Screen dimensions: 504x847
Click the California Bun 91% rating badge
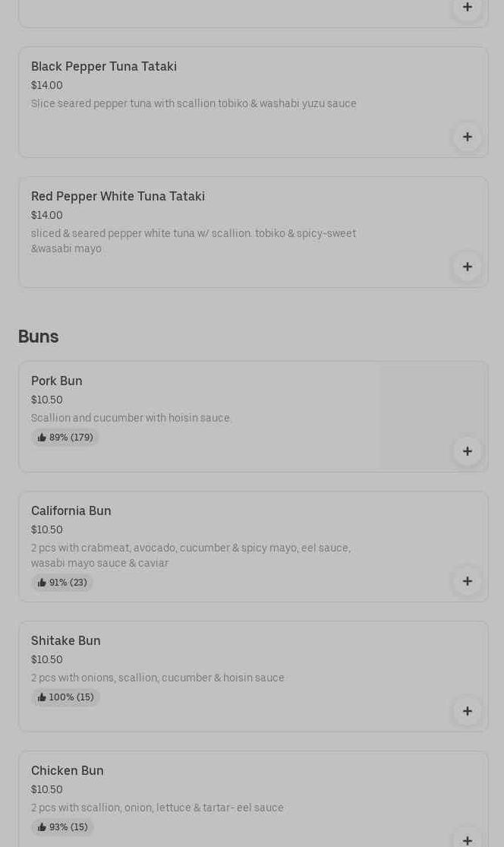tap(62, 583)
